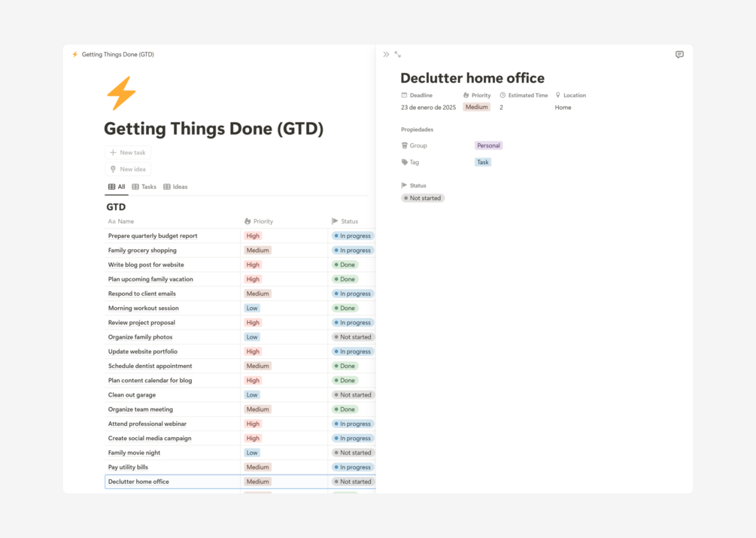Open task in full page view
Viewport: 756px width, 538px height.
[398, 54]
